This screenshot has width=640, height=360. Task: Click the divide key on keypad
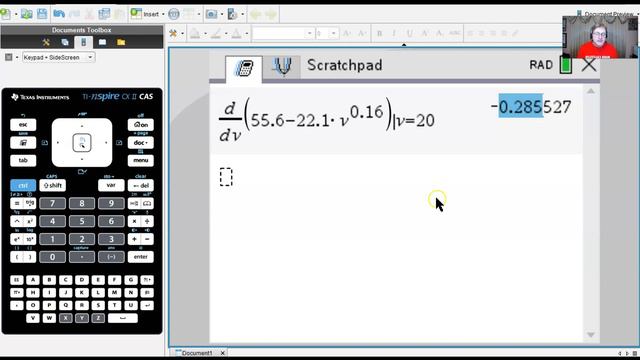pos(147,221)
